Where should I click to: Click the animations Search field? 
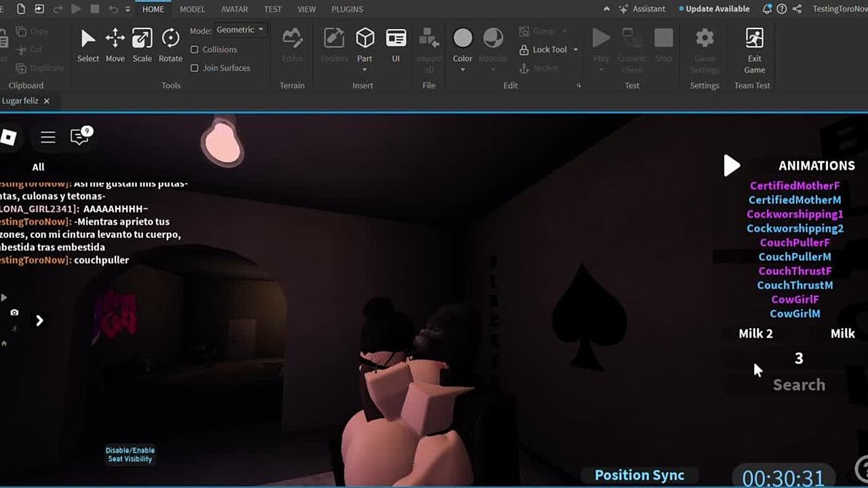click(x=799, y=385)
